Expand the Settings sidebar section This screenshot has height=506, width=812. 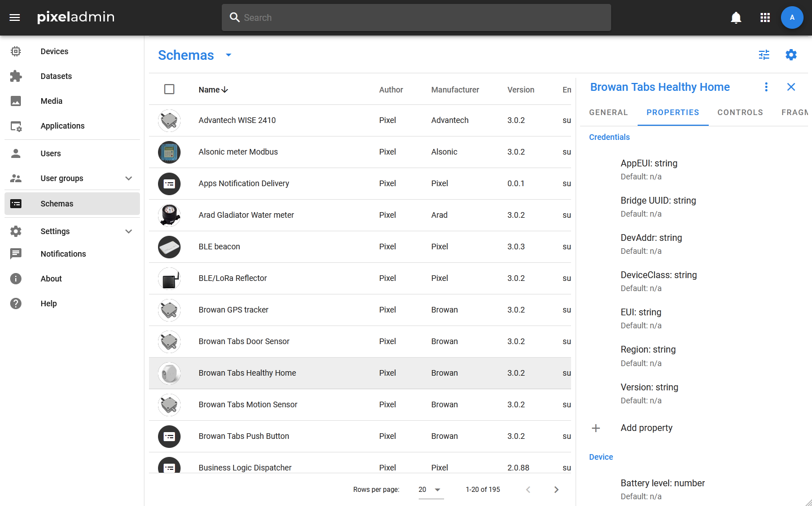pos(129,231)
